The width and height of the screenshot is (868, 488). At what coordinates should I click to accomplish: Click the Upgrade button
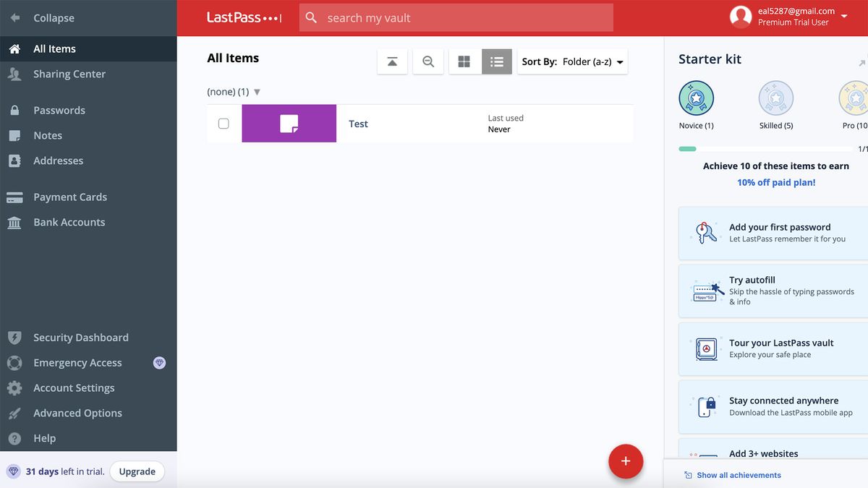click(137, 471)
